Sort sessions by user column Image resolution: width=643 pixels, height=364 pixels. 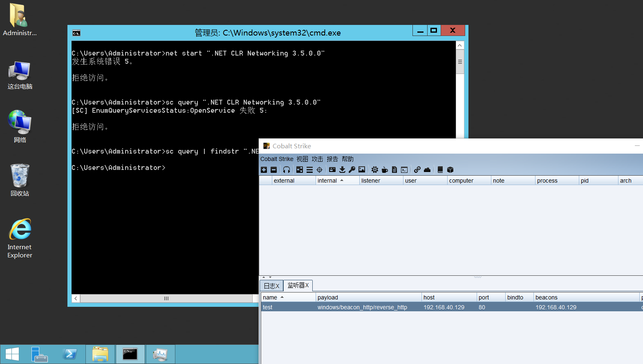[x=425, y=181]
